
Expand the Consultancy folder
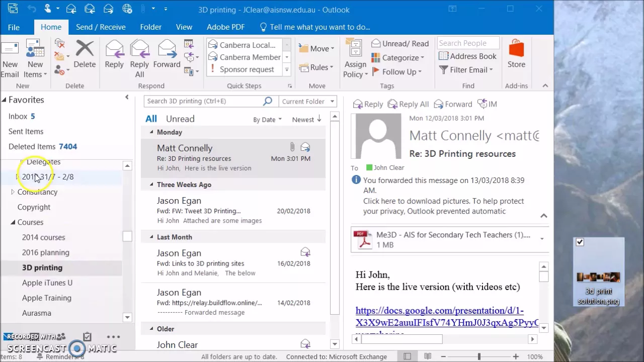pos(13,192)
